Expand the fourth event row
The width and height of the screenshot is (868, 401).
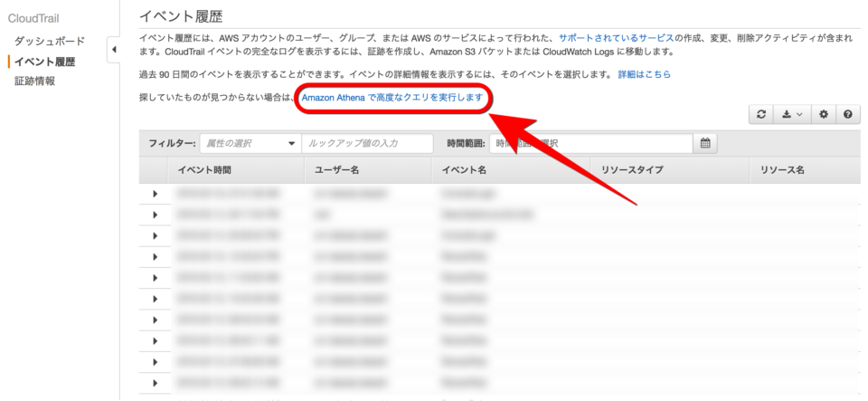(155, 256)
